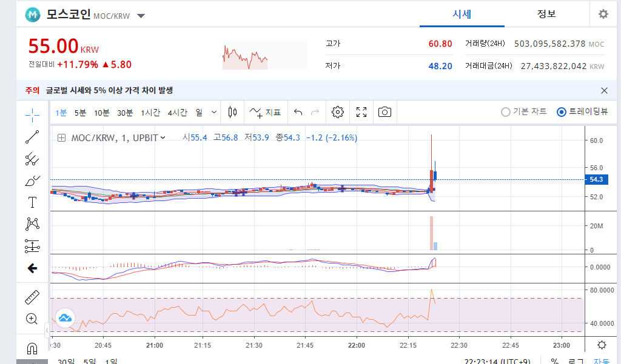This screenshot has height=364, width=621.
Task: Switch to the 시세 tab
Action: click(x=462, y=15)
